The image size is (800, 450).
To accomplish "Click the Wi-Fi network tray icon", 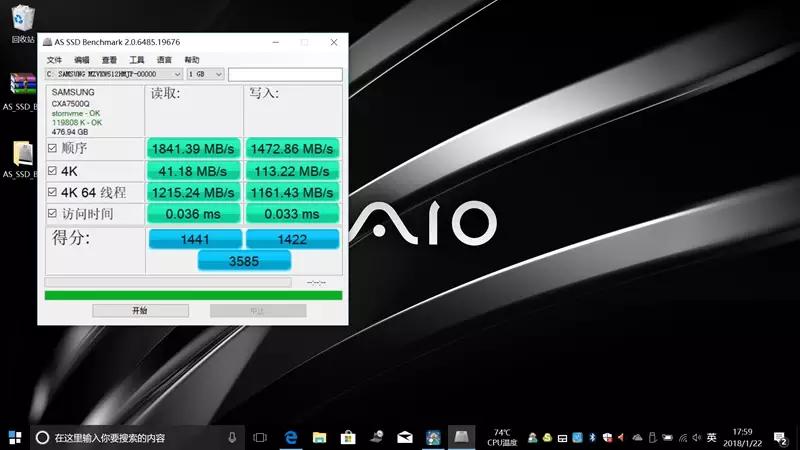I will [x=683, y=438].
